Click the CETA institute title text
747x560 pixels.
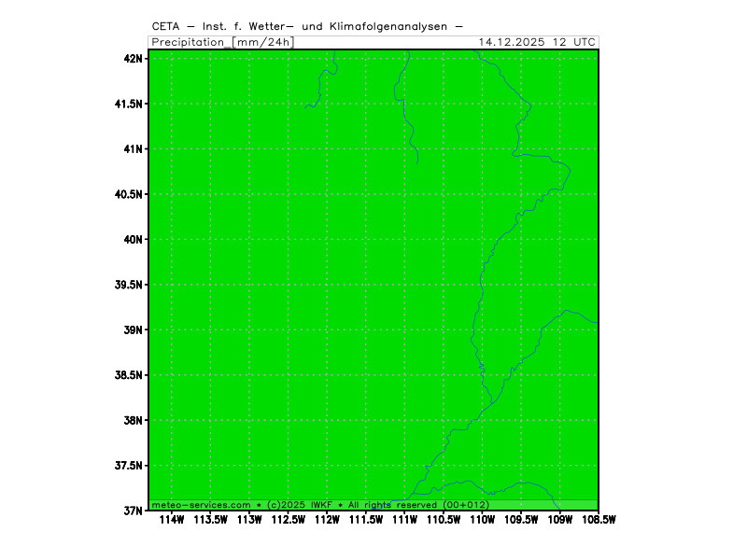306,27
